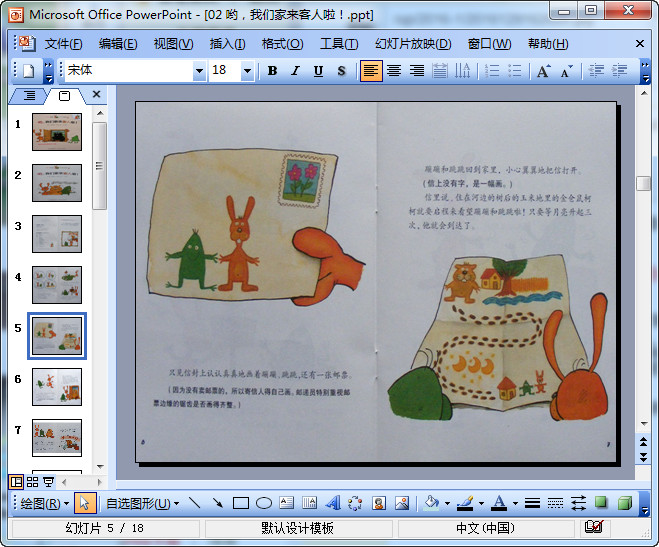Viewport: 659px width, 547px height.
Task: Select slide 3 thumbnail
Action: click(x=57, y=234)
